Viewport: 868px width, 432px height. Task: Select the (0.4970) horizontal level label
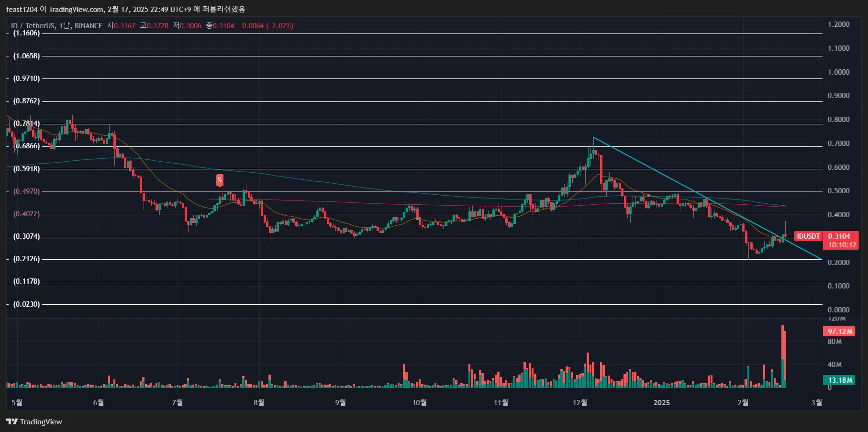[27, 191]
